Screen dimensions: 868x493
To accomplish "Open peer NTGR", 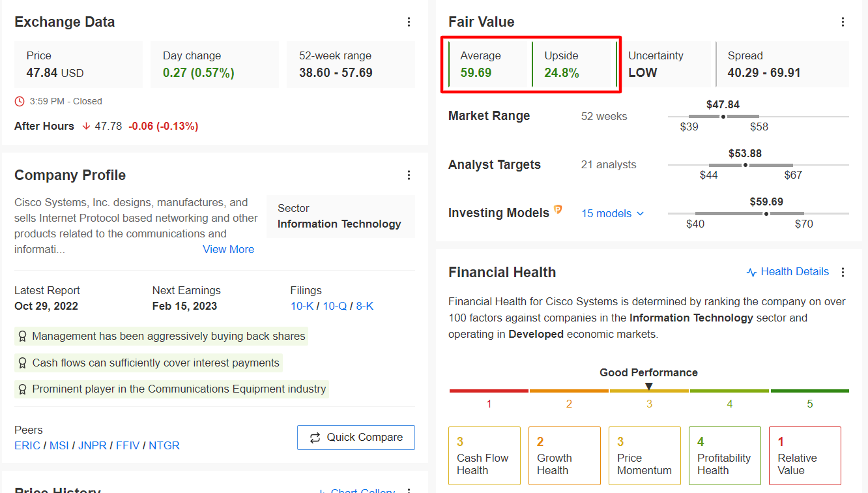I will 164,446.
